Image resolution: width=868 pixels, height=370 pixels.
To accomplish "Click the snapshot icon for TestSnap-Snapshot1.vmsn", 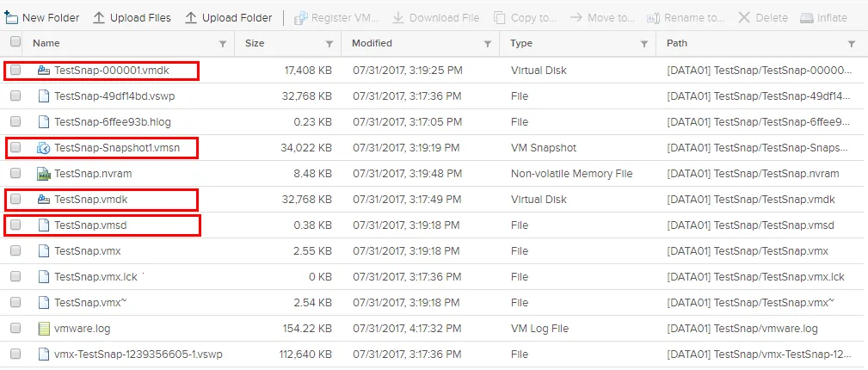I will coord(44,148).
